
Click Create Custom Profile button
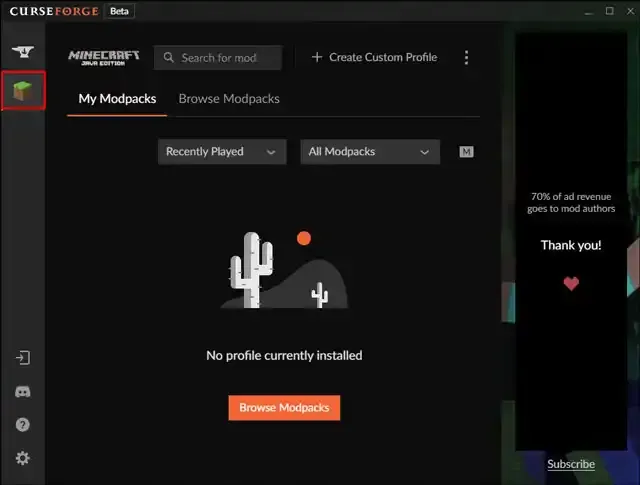374,57
